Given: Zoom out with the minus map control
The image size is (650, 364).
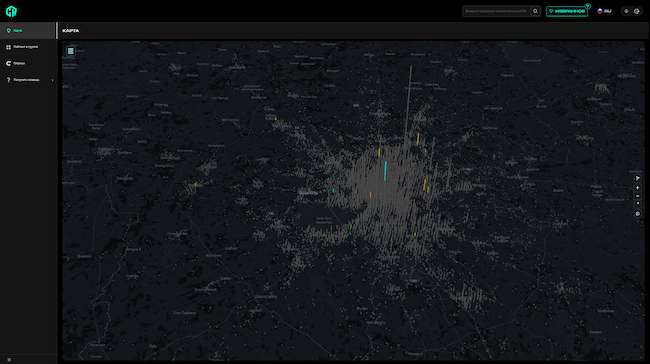Looking at the screenshot, I should tap(638, 196).
